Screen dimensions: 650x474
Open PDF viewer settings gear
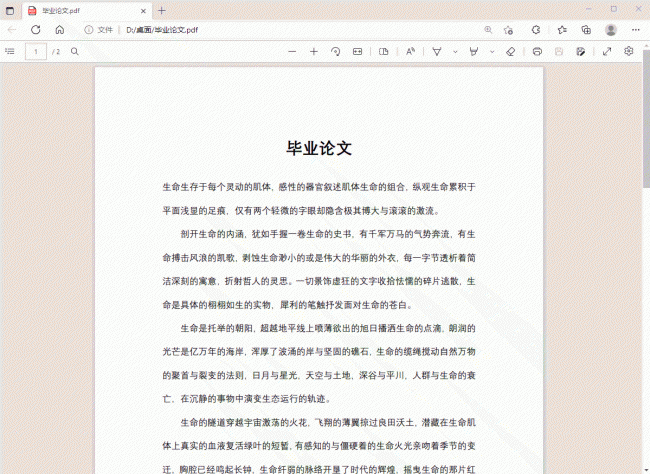coord(629,51)
